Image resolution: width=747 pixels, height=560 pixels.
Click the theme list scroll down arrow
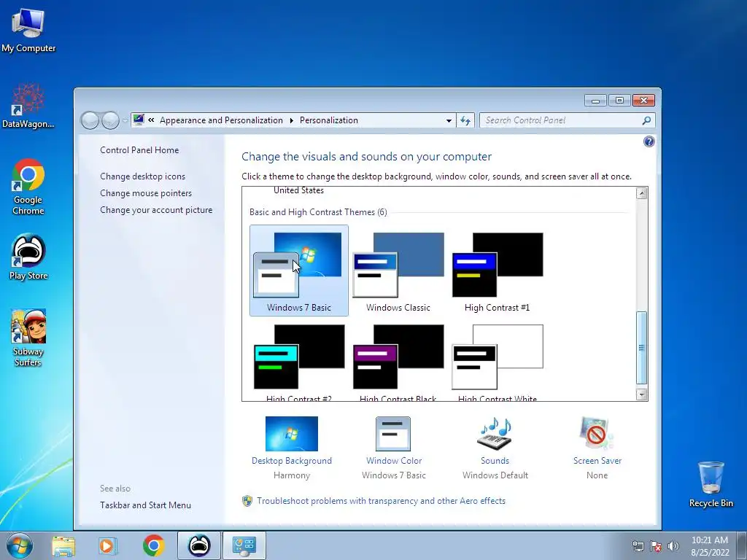pos(642,394)
